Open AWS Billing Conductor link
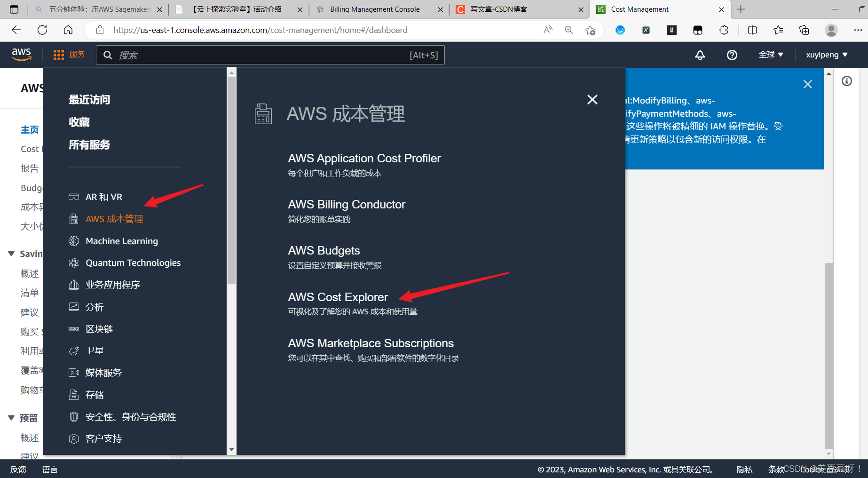868x478 pixels. 347,204
